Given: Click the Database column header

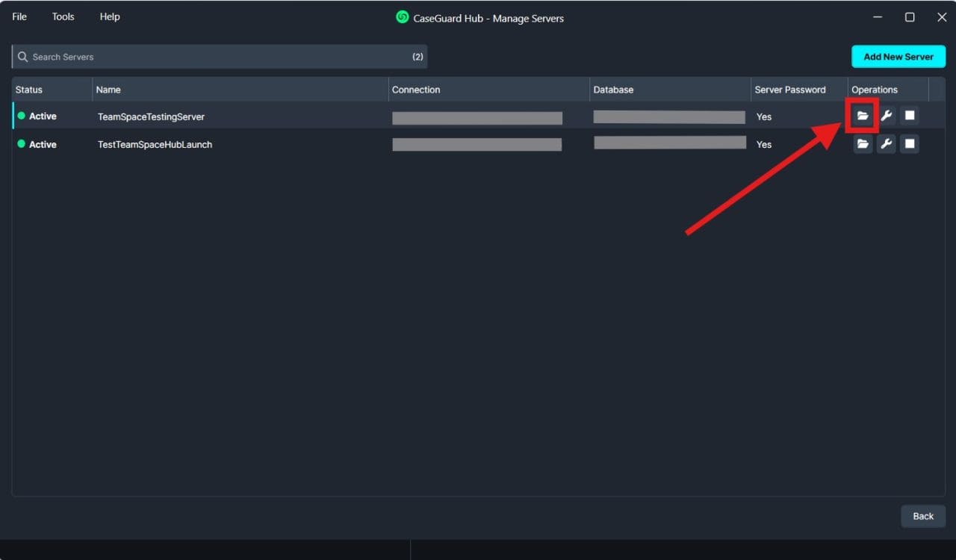Looking at the screenshot, I should coord(613,90).
